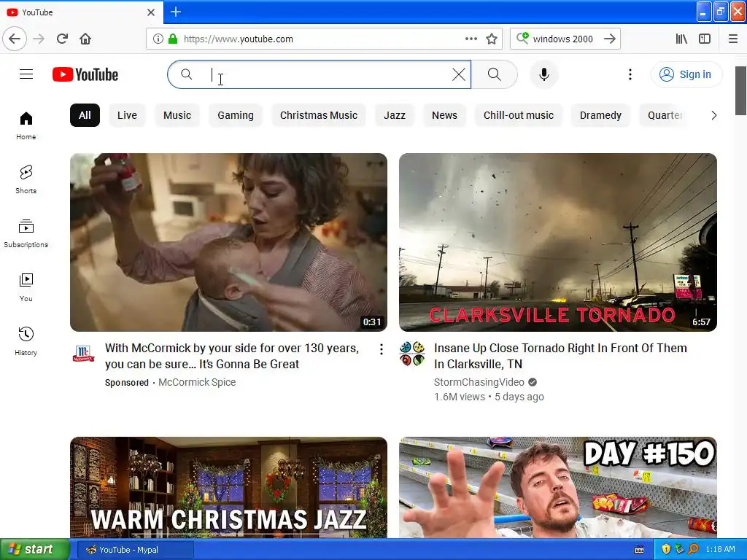This screenshot has width=747, height=560.
Task: Submit the windows 2000 search arrow
Action: tap(610, 39)
